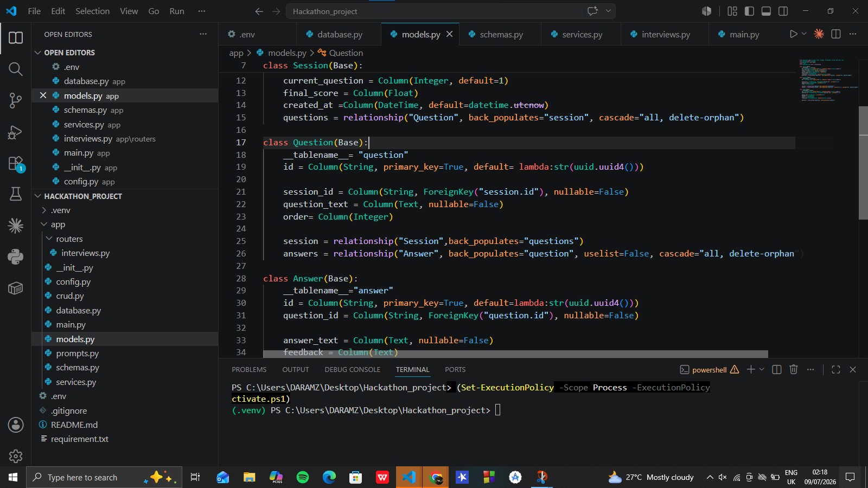Click the Go Back navigation arrow
This screenshot has height=488, width=868.
point(259,11)
